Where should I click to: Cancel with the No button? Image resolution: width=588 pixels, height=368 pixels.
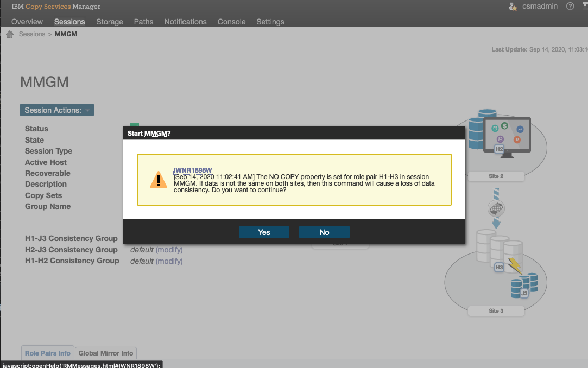[x=324, y=232]
